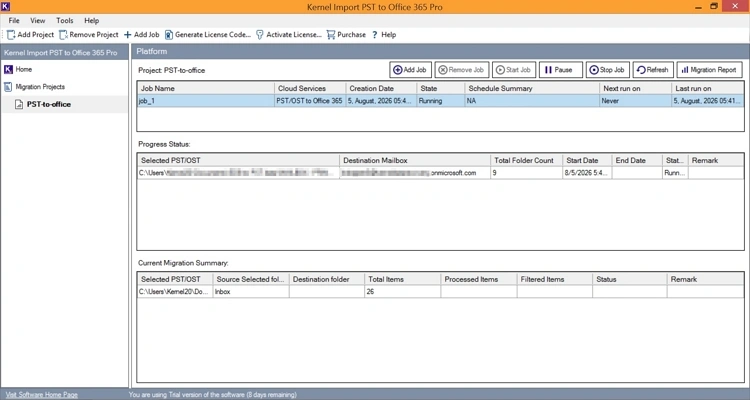Viewport: 750px width, 400px height.
Task: Click the Destination Mailbox column header
Action: pyautogui.click(x=415, y=161)
